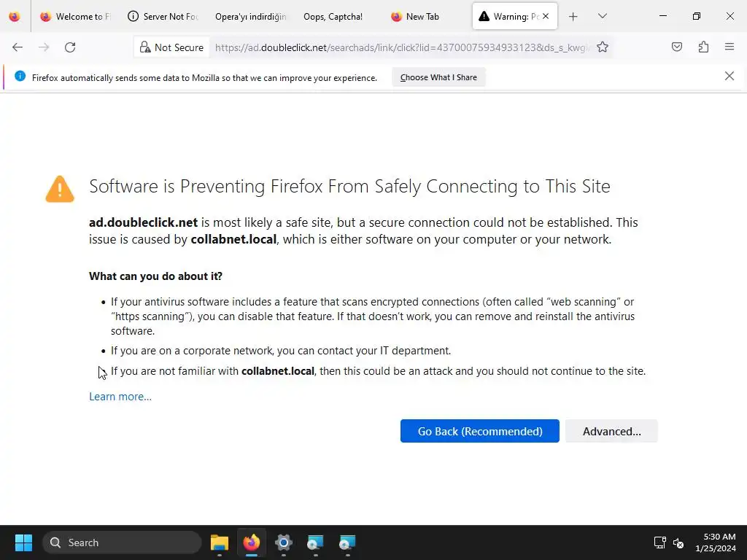Open File Explorer from the taskbar
747x560 pixels.
point(220,542)
